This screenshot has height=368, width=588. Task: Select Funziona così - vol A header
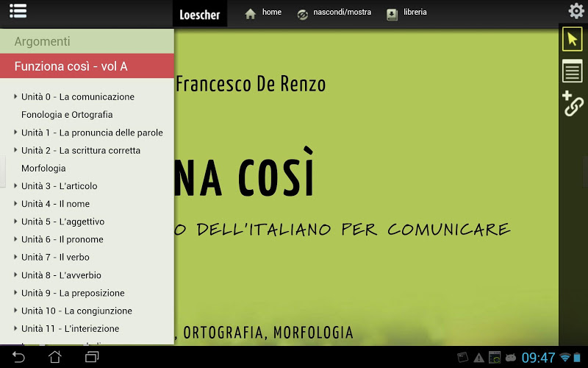point(87,66)
